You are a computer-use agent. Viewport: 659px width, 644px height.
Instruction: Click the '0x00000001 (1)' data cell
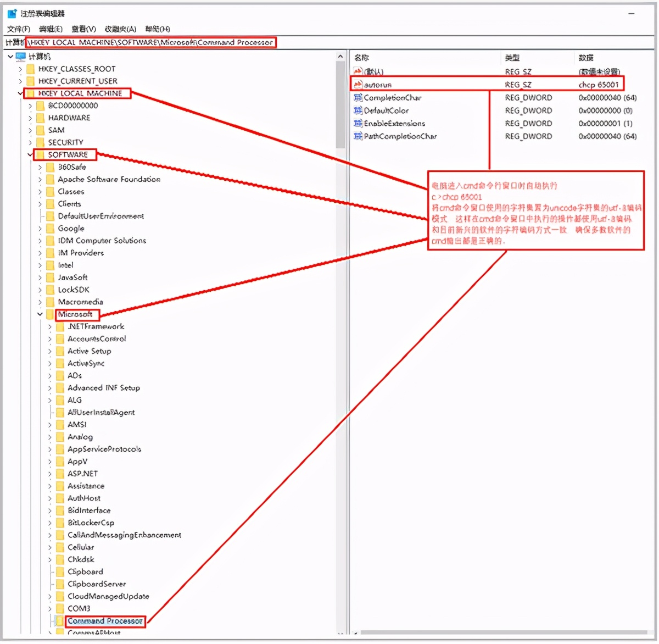(x=606, y=124)
